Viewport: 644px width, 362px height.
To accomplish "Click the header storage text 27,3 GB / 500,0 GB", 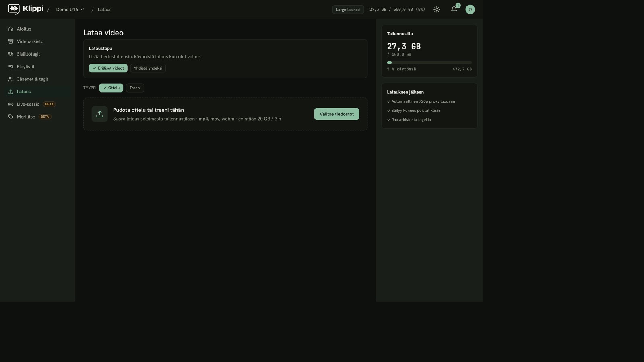I will [397, 10].
